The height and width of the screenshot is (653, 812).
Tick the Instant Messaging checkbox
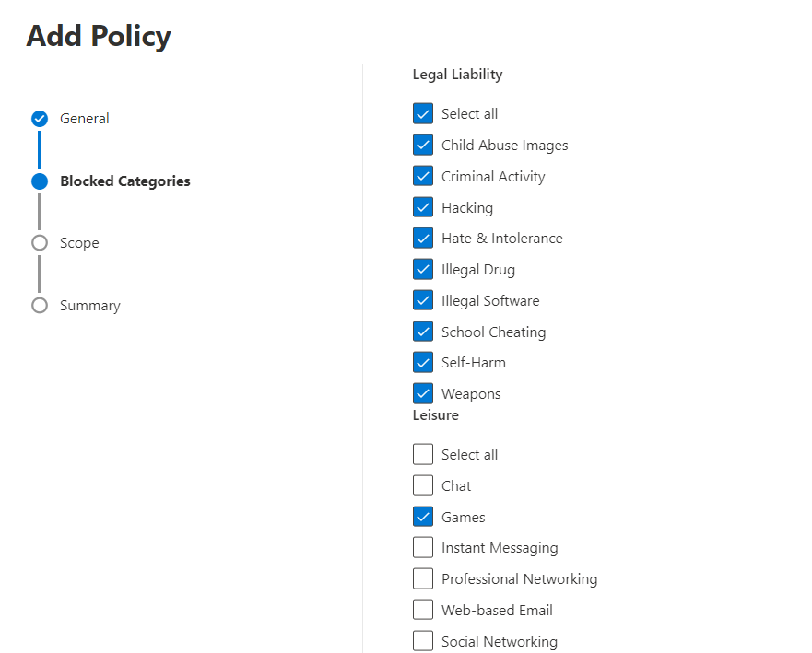coord(423,548)
